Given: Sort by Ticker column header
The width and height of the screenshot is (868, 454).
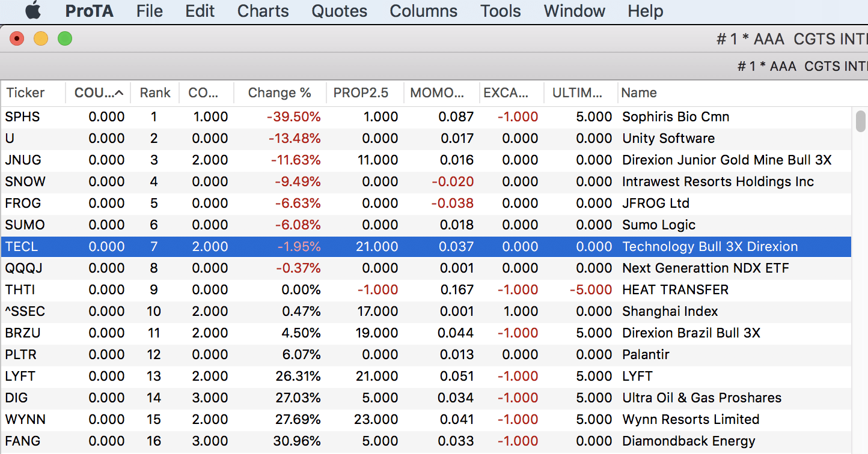Looking at the screenshot, I should click(26, 93).
